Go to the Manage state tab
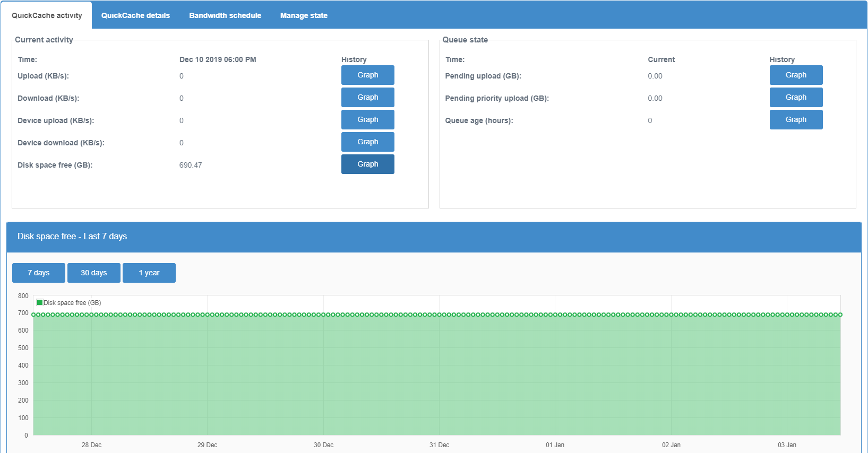The width and height of the screenshot is (868, 453). click(304, 15)
